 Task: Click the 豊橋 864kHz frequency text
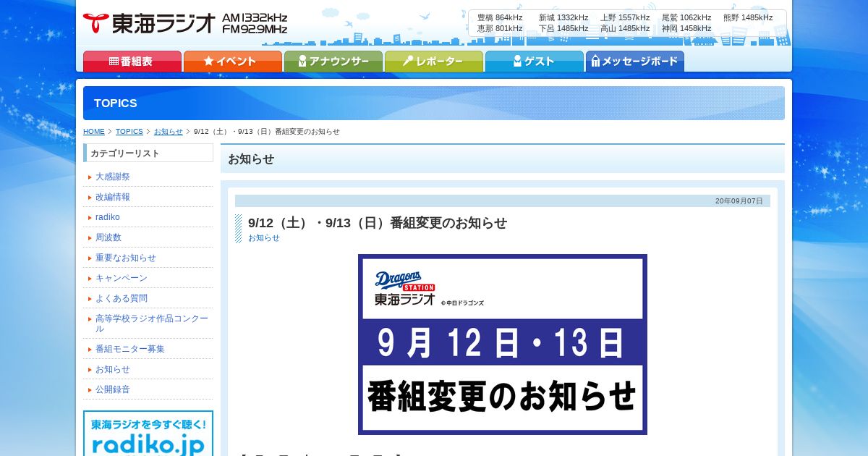500,17
